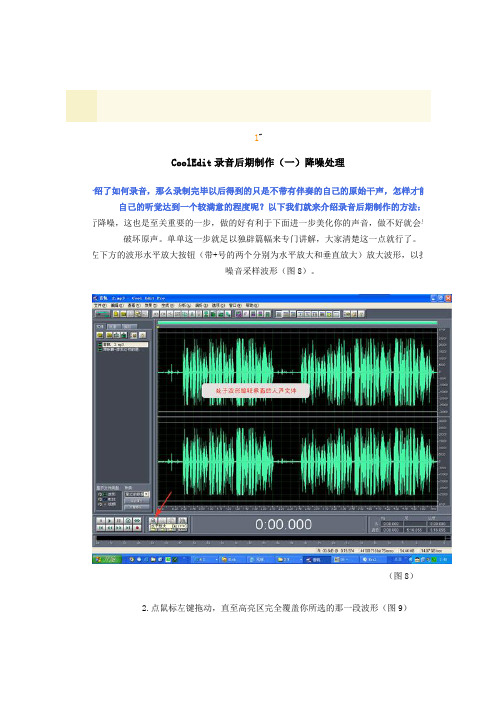496x702 pixels.
Task: Click the red Record button
Action: 137,528
